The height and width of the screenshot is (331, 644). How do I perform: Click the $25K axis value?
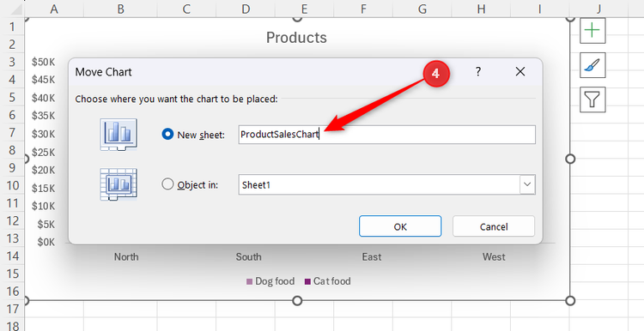[x=43, y=152]
